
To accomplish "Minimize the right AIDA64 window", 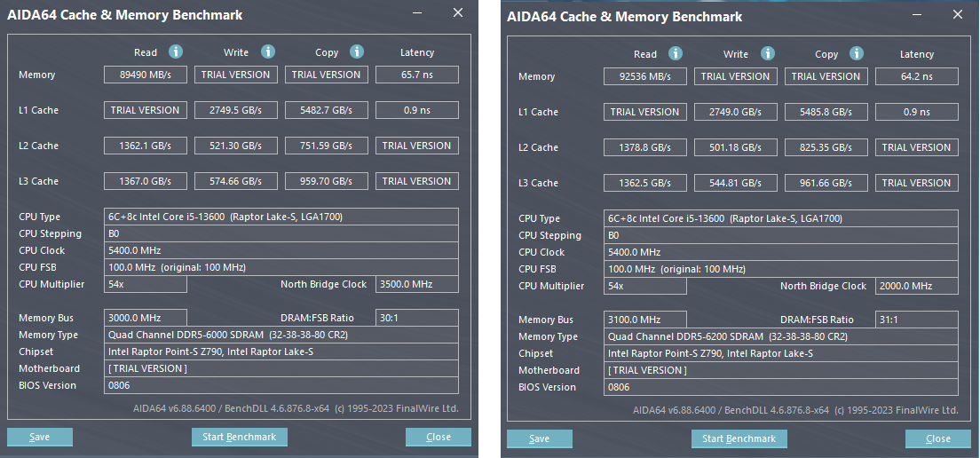I will click(x=916, y=14).
